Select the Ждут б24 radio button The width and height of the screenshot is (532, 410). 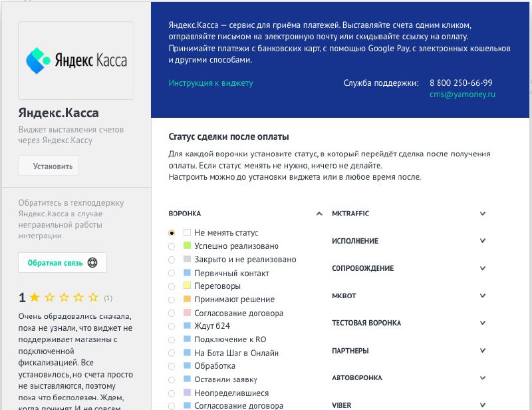click(x=172, y=326)
